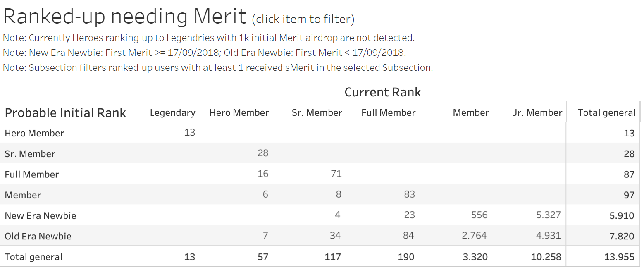This screenshot has height=270, width=644.
Task: Select the 71 cell under Sr. Member
Action: click(x=336, y=174)
